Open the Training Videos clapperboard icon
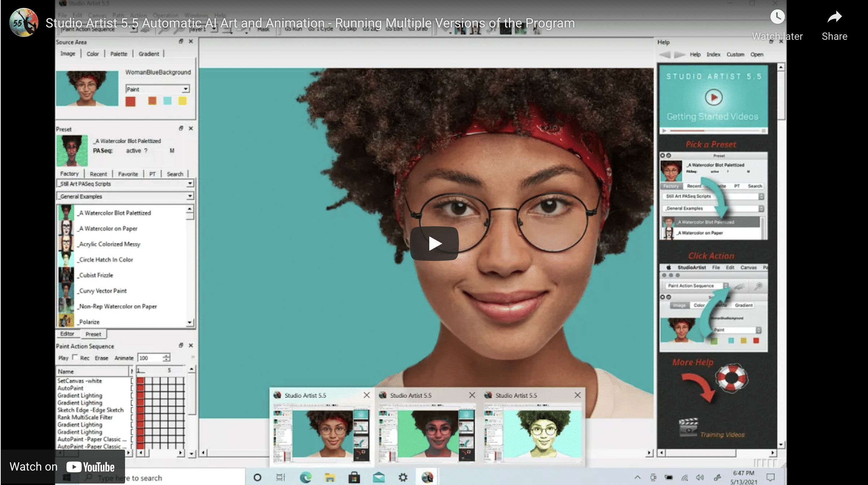The image size is (868, 485). click(688, 427)
